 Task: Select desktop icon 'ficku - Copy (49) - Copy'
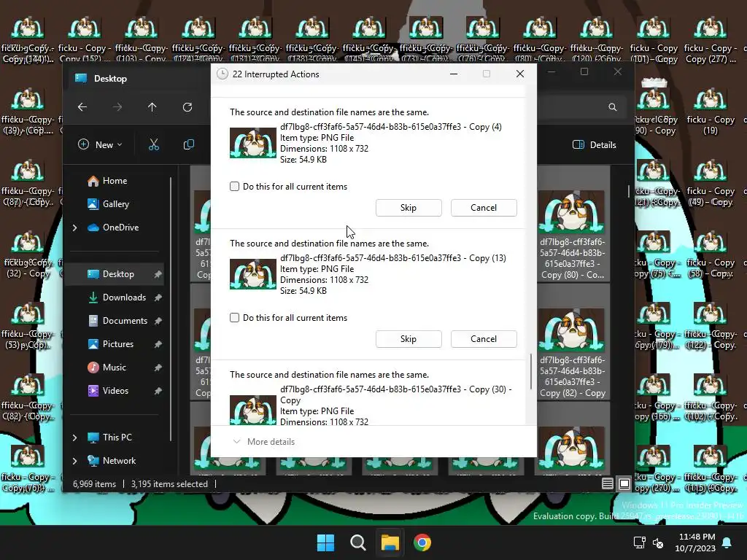tap(711, 183)
